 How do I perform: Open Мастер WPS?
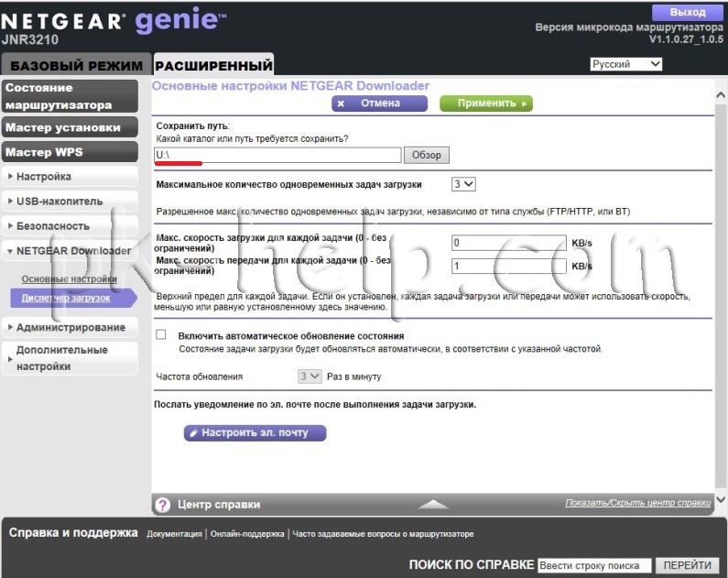[x=71, y=152]
